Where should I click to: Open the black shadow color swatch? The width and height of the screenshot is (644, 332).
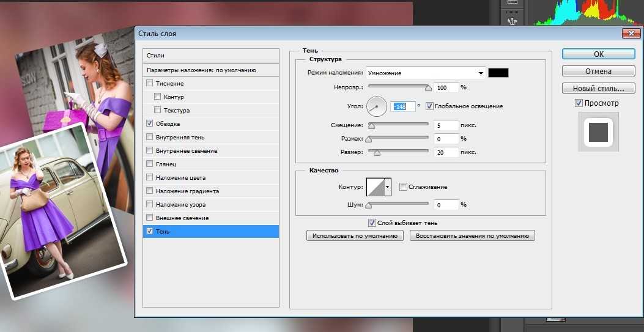498,73
